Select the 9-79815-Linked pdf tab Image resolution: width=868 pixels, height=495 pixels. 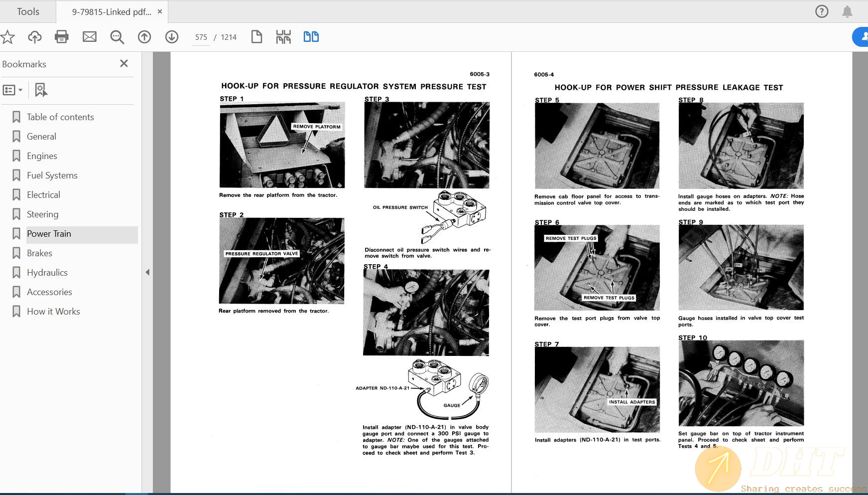click(112, 12)
